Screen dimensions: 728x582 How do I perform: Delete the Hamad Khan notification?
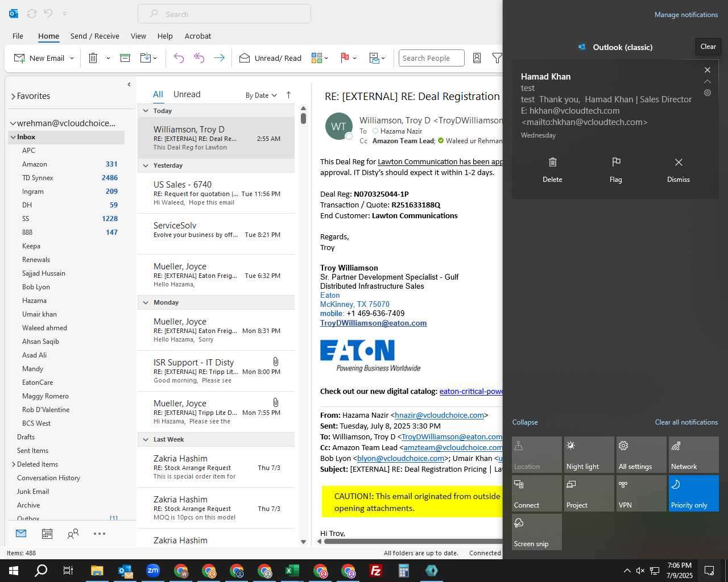pyautogui.click(x=552, y=170)
